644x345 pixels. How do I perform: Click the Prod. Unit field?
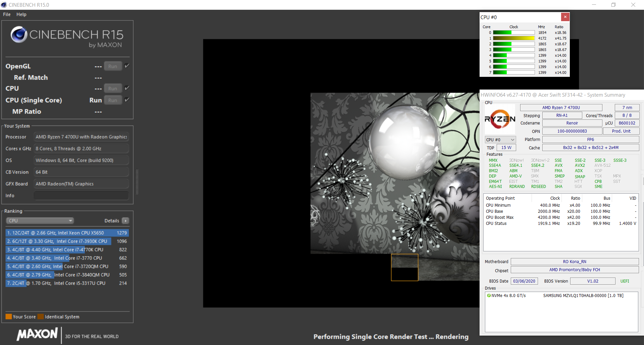[621, 131]
